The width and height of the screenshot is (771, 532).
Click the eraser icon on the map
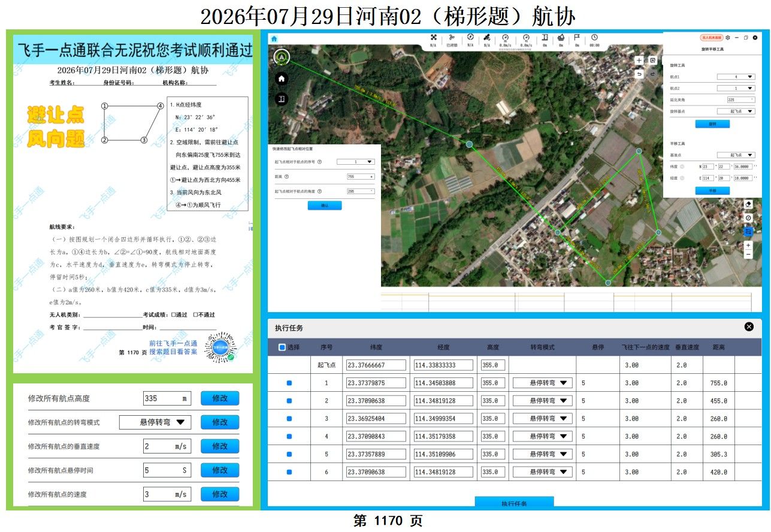coord(748,204)
